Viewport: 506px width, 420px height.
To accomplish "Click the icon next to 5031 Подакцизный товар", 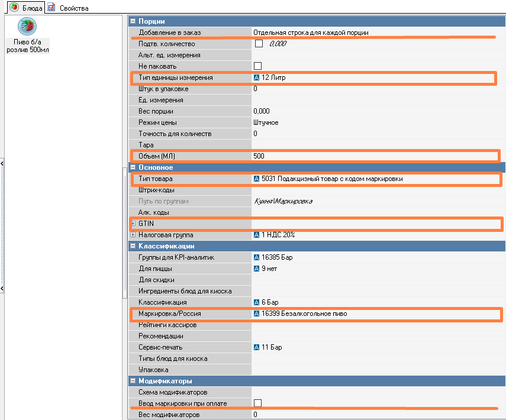I will pyautogui.click(x=257, y=179).
